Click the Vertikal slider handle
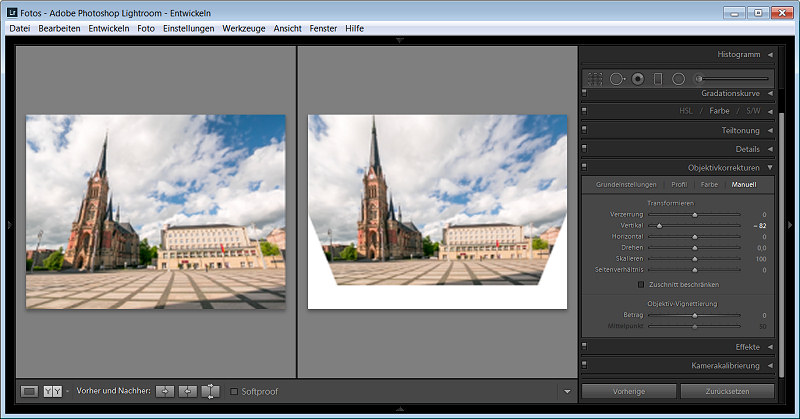Screen dimensions: 800x419 tap(658, 226)
